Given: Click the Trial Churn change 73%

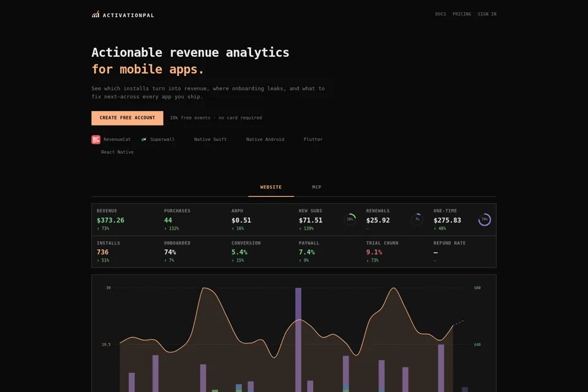Looking at the screenshot, I should click(372, 260).
